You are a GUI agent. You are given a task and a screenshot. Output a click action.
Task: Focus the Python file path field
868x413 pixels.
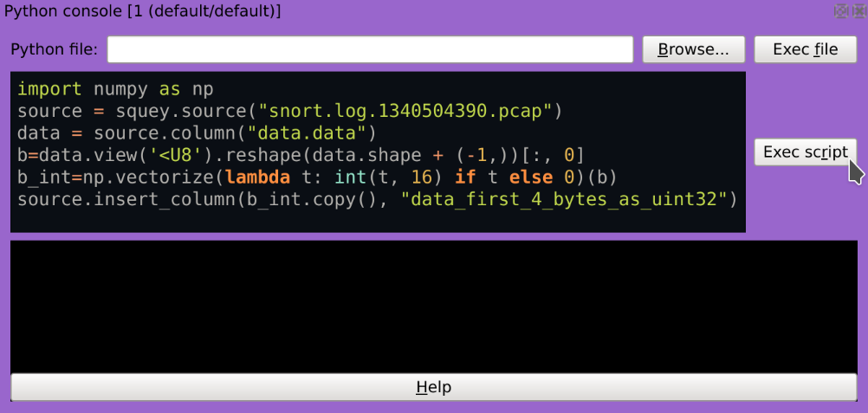(370, 49)
